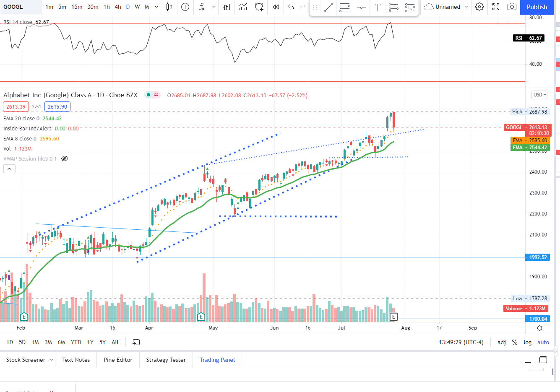The image size is (560, 392).
Task: Show the hidden VWAP indicator
Action: click(65, 158)
